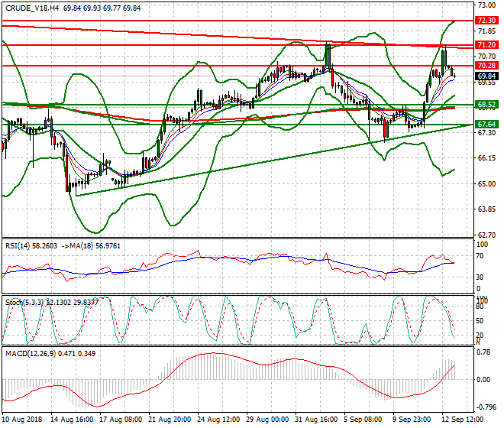504x428 pixels.
Task: Click the 66.15 price scale value
Action: [x=486, y=158]
